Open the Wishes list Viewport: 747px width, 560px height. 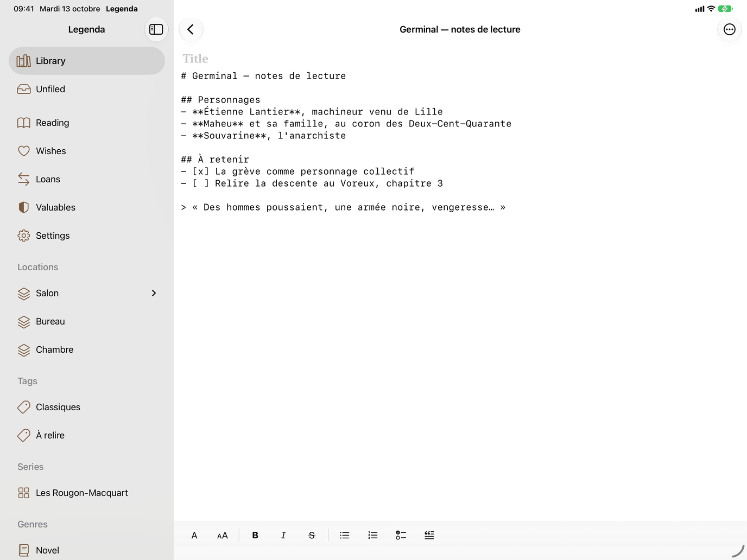[87, 151]
